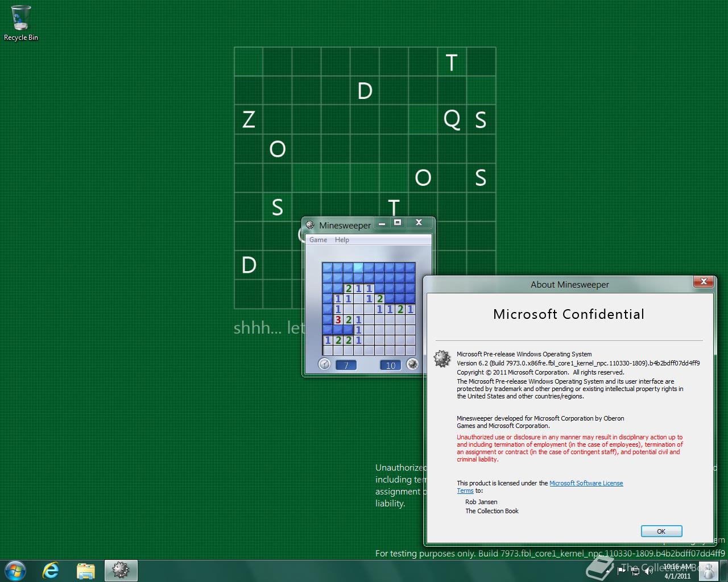Screen dimensions: 728x582
Task: Minimize the Minesweeper window
Action: tap(382, 223)
